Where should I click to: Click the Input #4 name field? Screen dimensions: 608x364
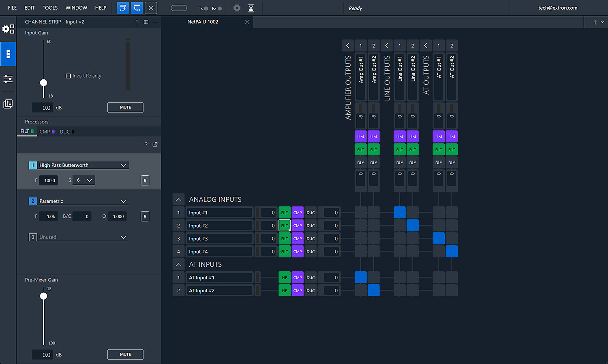pos(220,251)
